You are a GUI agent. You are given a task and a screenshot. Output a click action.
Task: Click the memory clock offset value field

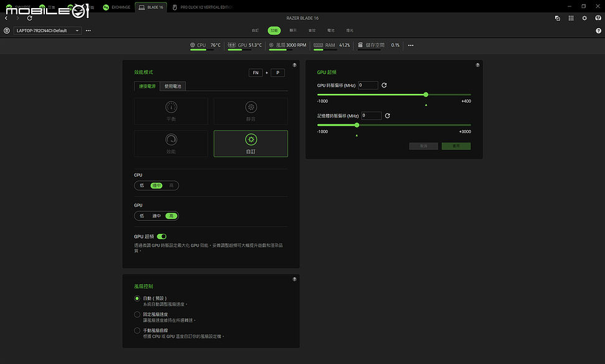tap(371, 116)
